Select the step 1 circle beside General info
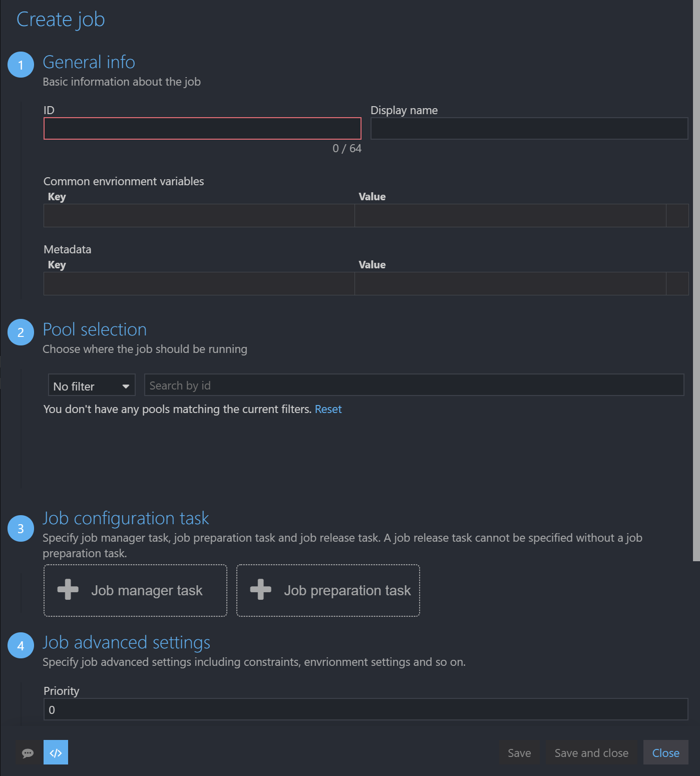 (21, 65)
